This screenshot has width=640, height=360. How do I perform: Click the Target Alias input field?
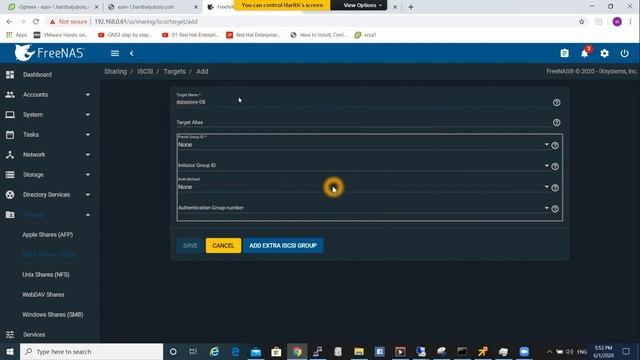tap(363, 122)
